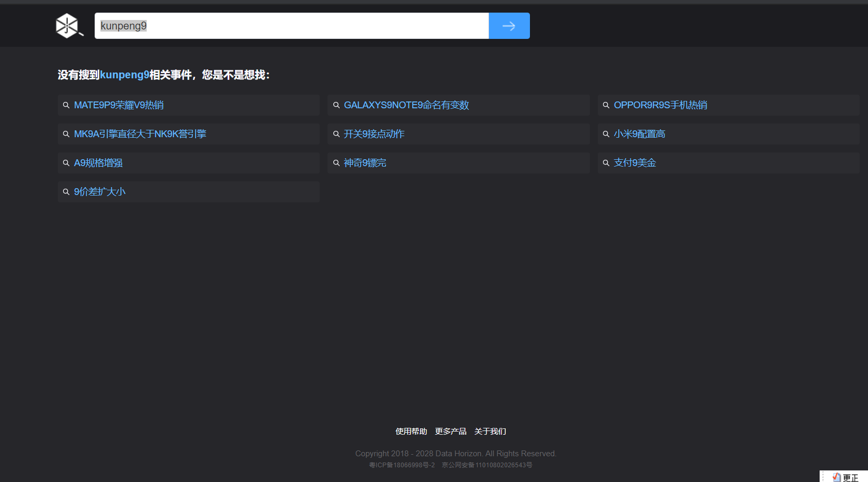Click search icon beside 神奇9镖完
This screenshot has height=482, width=868.
click(336, 163)
